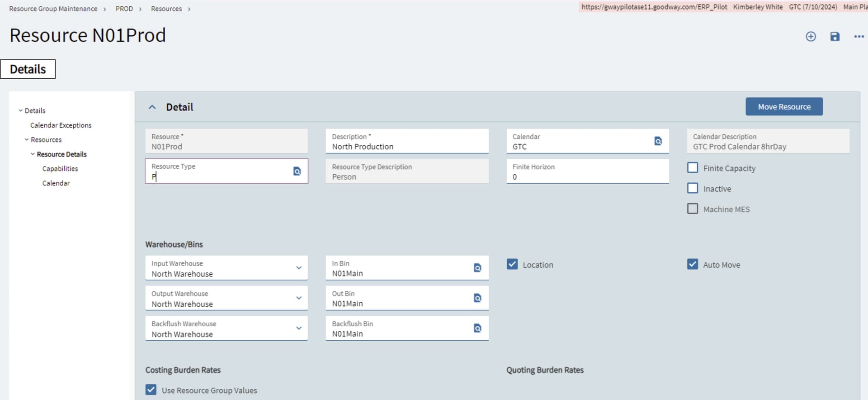Open the Calendar search lookup icon
Viewport: 868px width, 400px height.
(x=658, y=141)
